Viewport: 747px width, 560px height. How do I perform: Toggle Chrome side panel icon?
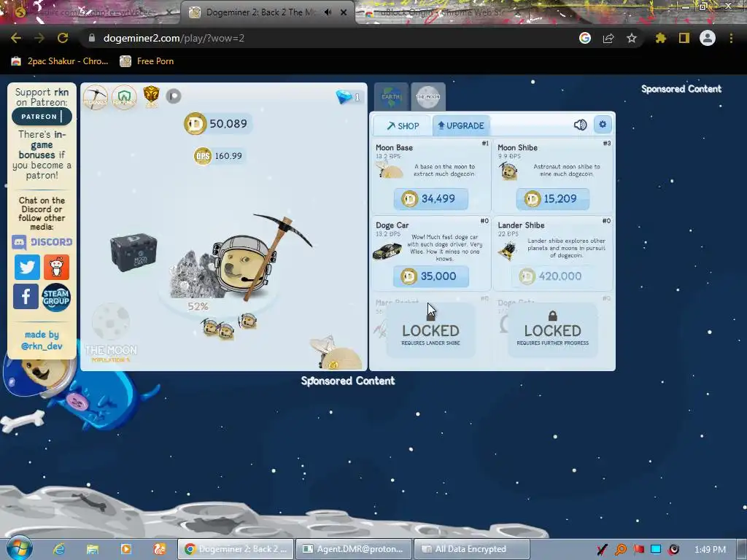pyautogui.click(x=684, y=38)
